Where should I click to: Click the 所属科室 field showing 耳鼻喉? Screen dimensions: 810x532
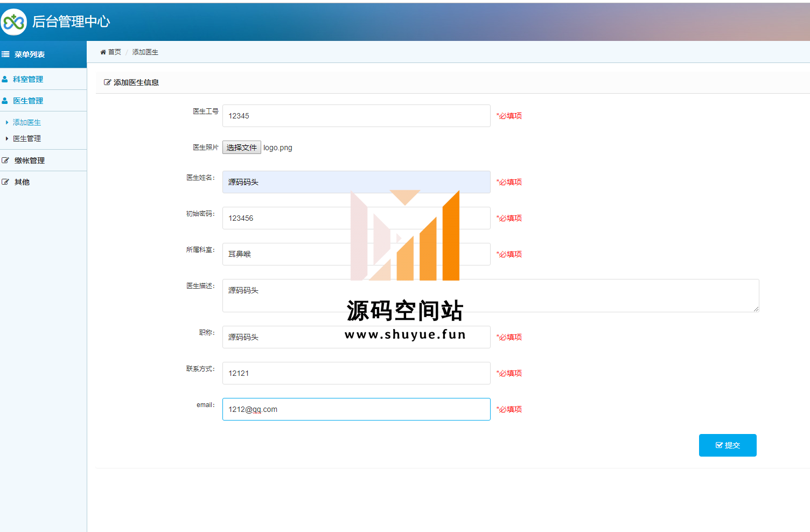pyautogui.click(x=357, y=254)
